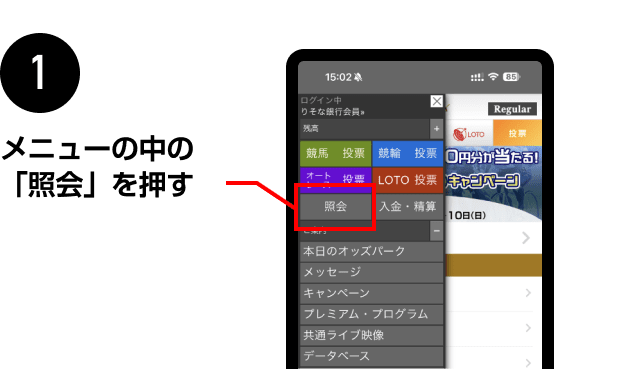This screenshot has width=622, height=369.
Task: Select the orange 投票 tab
Action: pyautogui.click(x=517, y=133)
